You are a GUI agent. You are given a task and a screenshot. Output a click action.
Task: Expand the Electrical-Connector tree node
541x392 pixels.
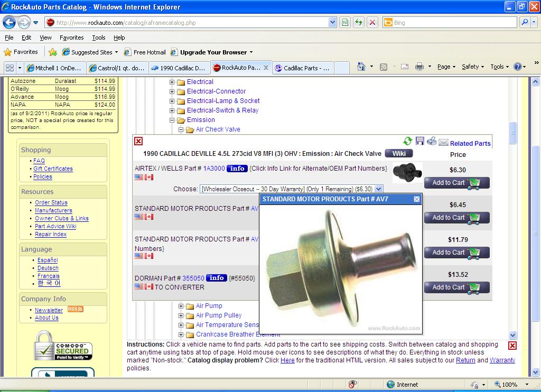coord(172,91)
